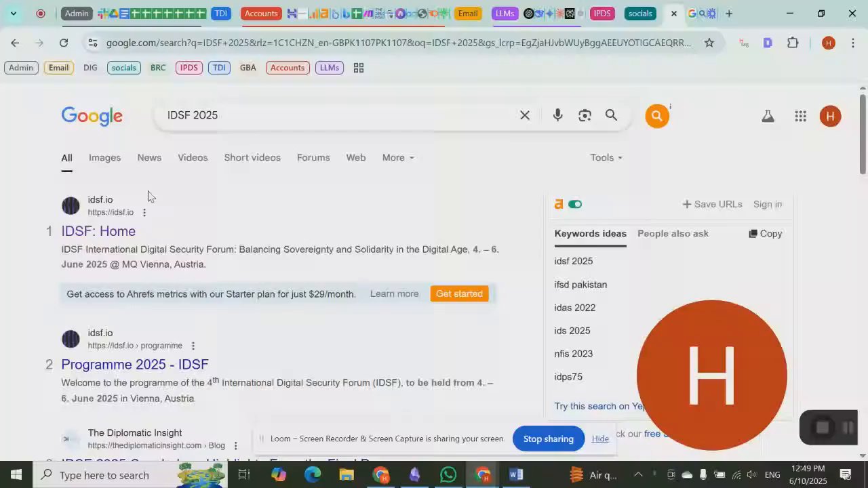
Task: Open a new browser tab
Action: (729, 14)
